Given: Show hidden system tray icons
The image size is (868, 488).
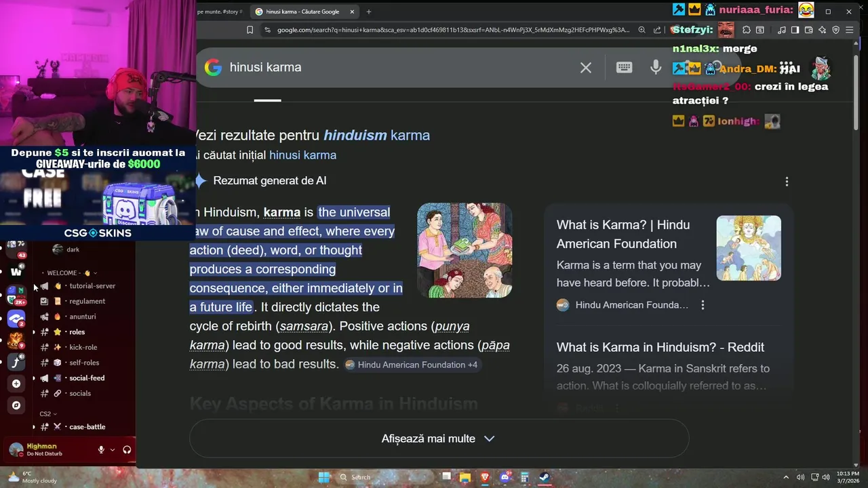Looking at the screenshot, I should pos(786,477).
